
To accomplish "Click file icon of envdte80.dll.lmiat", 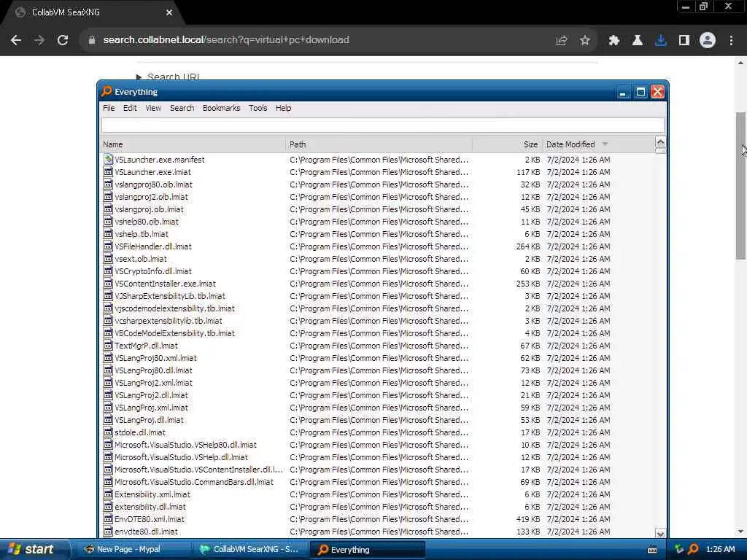I will 108,532.
